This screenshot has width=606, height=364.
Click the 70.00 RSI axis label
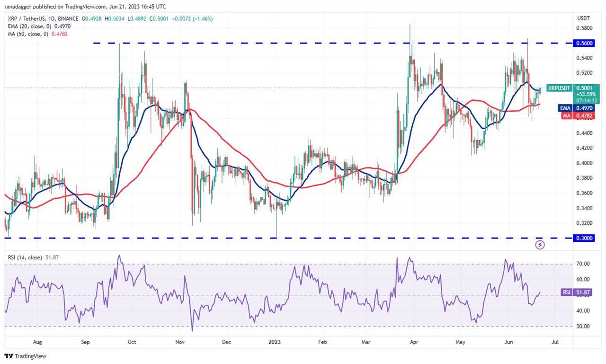click(583, 264)
